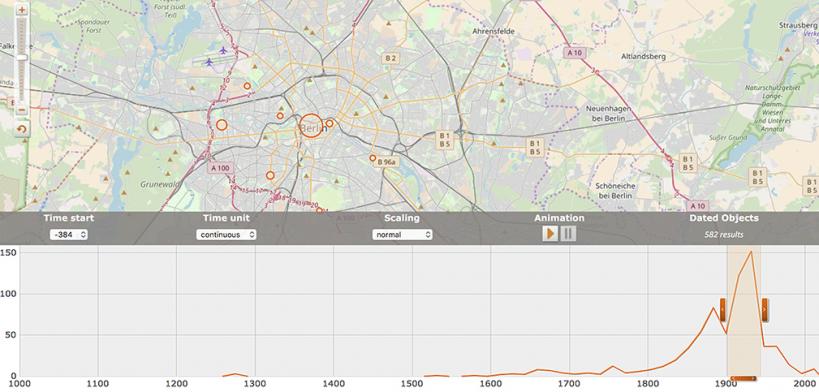The height and width of the screenshot is (392, 819).
Task: Click the Schöneiche bei Berlin label
Action: click(x=616, y=191)
